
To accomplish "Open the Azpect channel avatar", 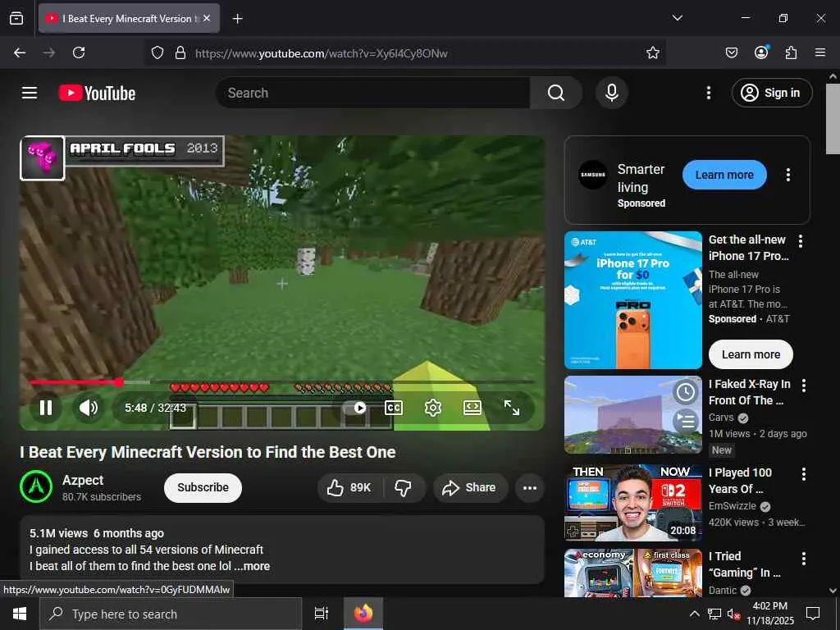I will [x=36, y=487].
